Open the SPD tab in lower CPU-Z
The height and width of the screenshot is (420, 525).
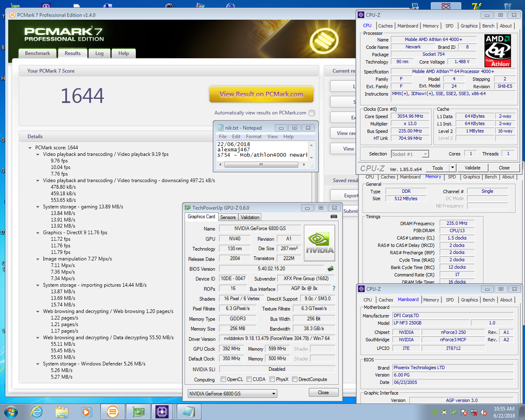(450, 300)
